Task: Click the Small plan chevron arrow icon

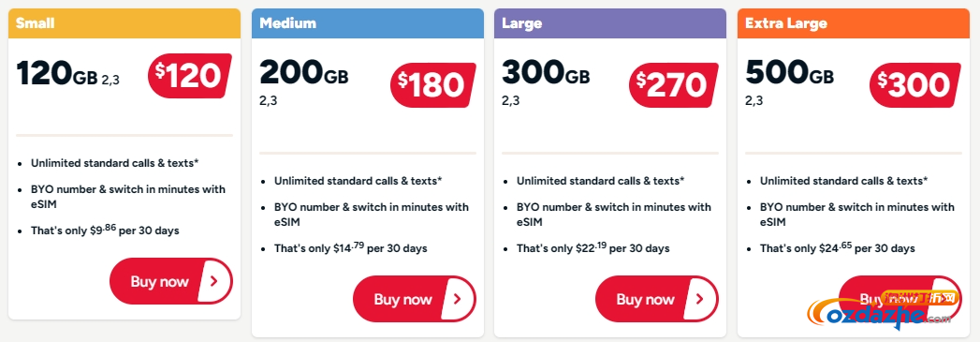Action: [214, 281]
